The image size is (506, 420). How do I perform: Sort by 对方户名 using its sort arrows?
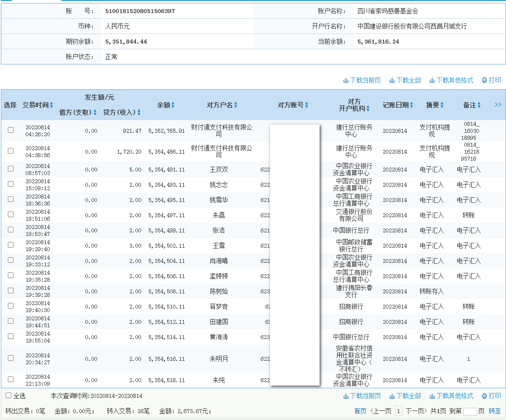pyautogui.click(x=236, y=105)
